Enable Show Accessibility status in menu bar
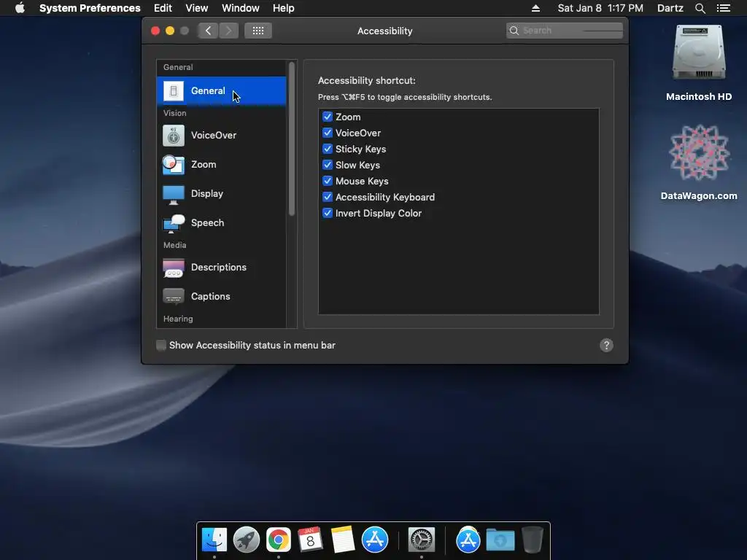This screenshot has height=560, width=747. click(x=161, y=345)
